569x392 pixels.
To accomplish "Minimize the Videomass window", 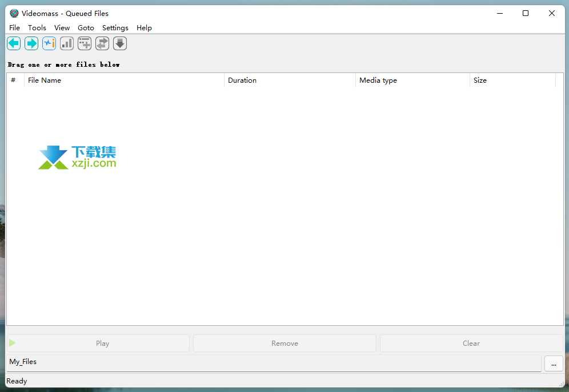I will 500,13.
